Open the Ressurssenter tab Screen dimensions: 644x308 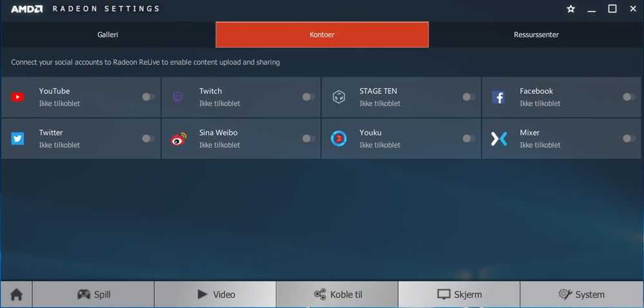(x=536, y=35)
